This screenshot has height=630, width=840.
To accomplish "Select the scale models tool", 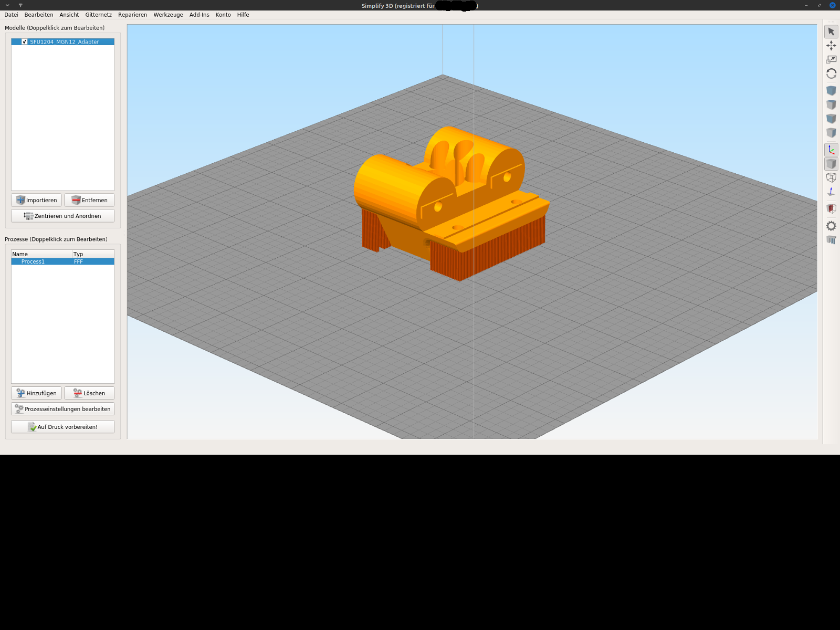I will 831,59.
